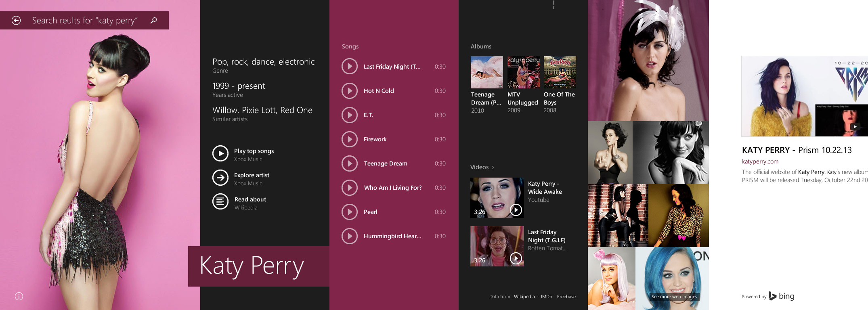Click the Videos section heading
The image size is (868, 310).
coord(479,167)
